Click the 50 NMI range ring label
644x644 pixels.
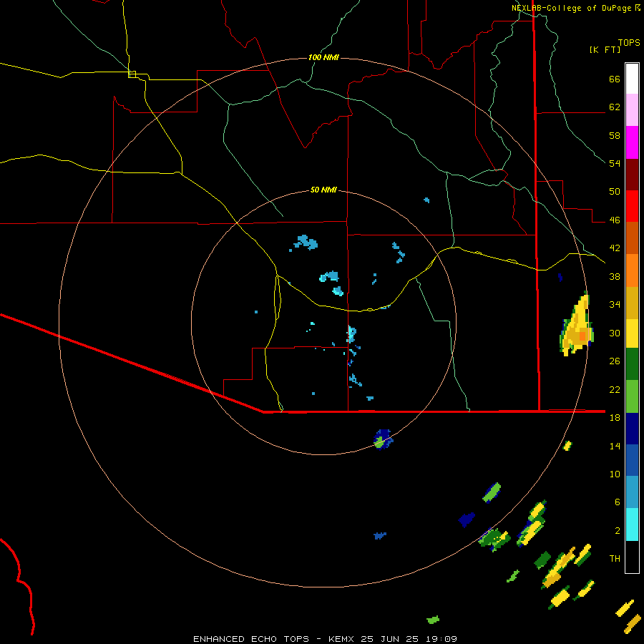click(323, 190)
